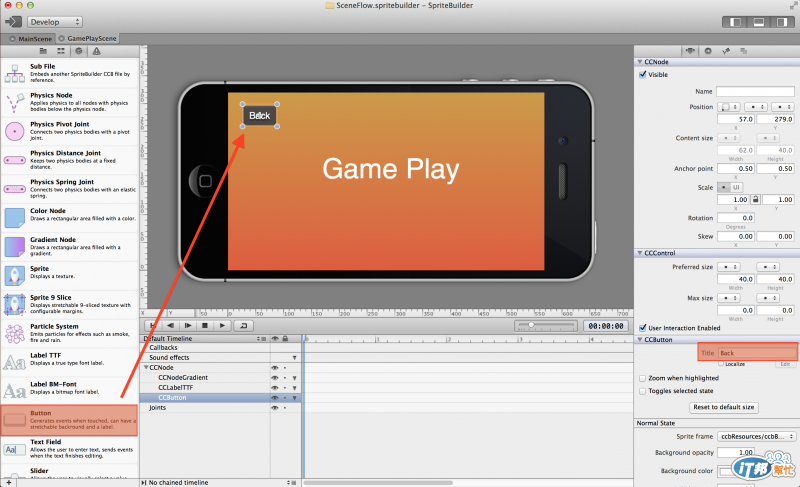Select the Color Node icon
800x487 pixels.
pyautogui.click(x=14, y=218)
